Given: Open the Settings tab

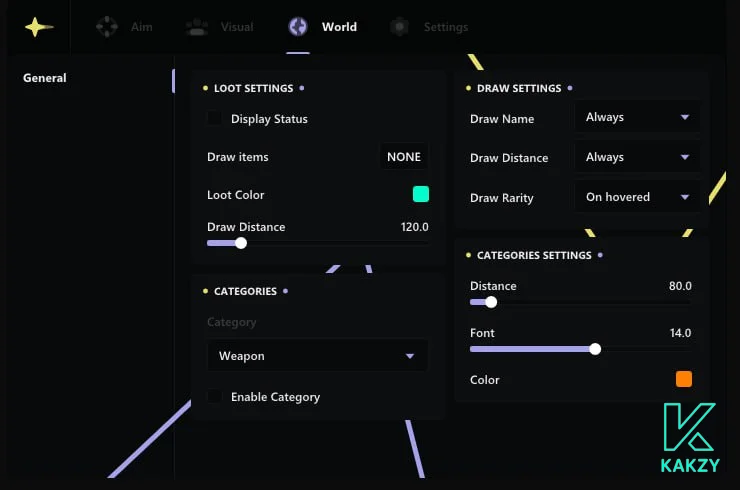Looking at the screenshot, I should (x=445, y=27).
